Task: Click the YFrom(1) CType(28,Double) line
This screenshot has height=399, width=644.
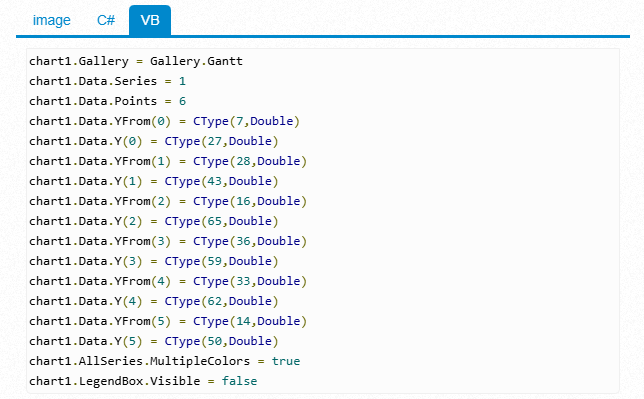Action: pos(168,161)
